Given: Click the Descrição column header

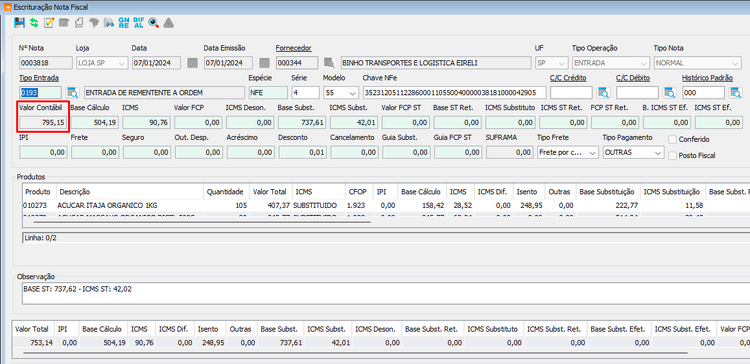Looking at the screenshot, I should pyautogui.click(x=130, y=192).
